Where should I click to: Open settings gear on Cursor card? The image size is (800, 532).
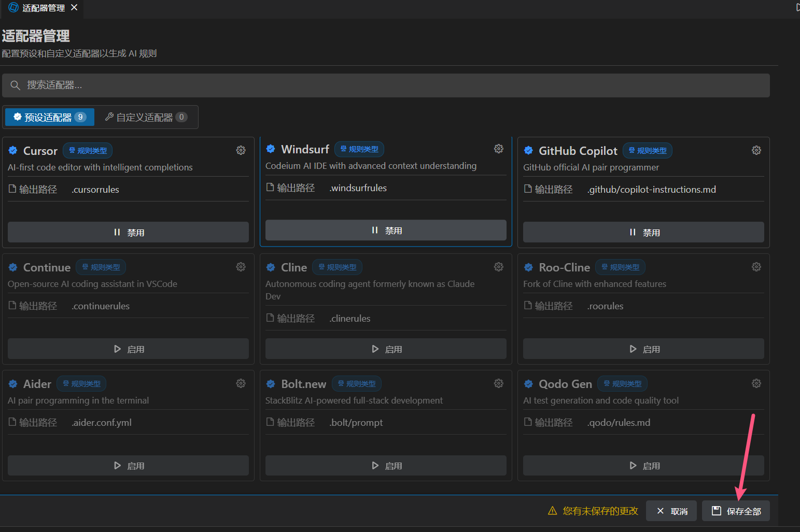[x=241, y=150]
